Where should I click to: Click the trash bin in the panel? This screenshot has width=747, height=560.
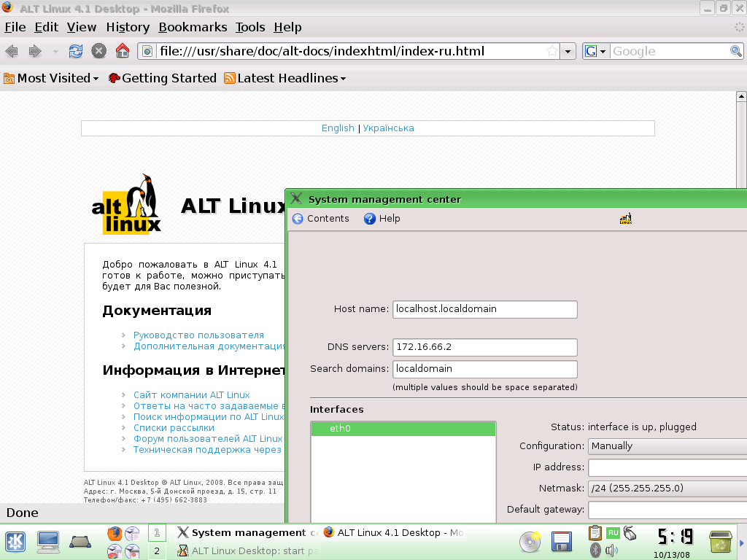click(721, 541)
